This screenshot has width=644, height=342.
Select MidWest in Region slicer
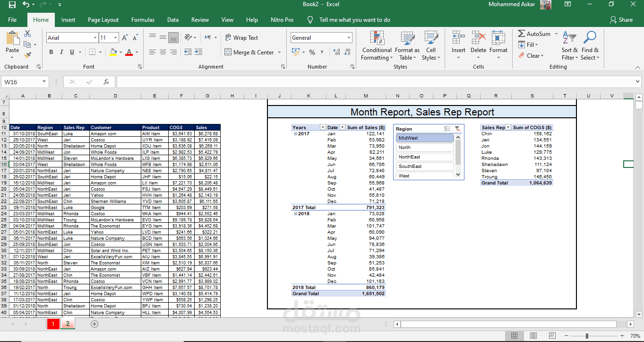424,138
